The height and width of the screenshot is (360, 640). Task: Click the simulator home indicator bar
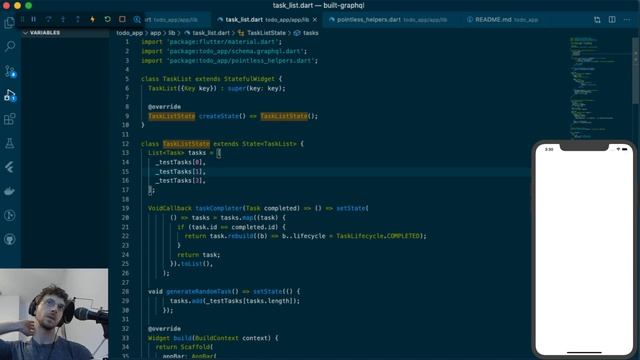click(x=584, y=352)
